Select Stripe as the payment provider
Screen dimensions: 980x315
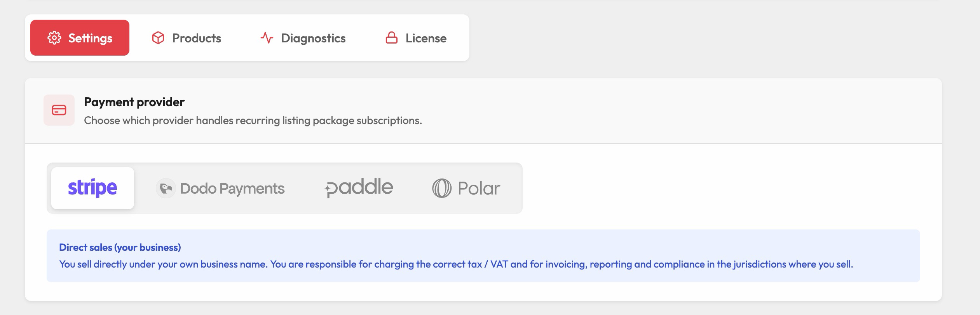tap(92, 188)
